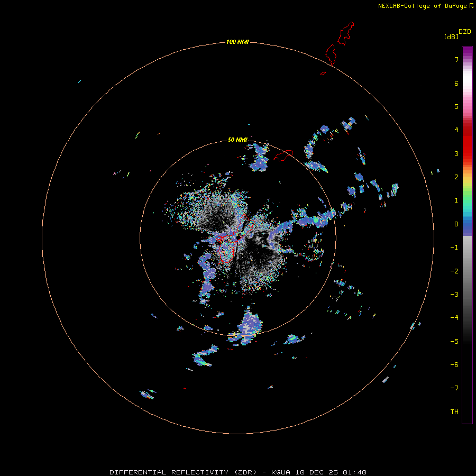Viewport: 476px width, 476px height.
Task: Click the colorbar value -7 label
Action: pos(454,388)
